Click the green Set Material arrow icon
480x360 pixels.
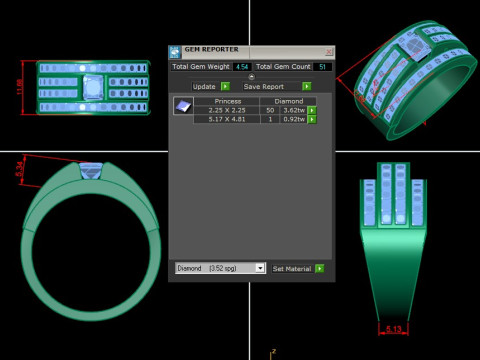pyautogui.click(x=319, y=269)
